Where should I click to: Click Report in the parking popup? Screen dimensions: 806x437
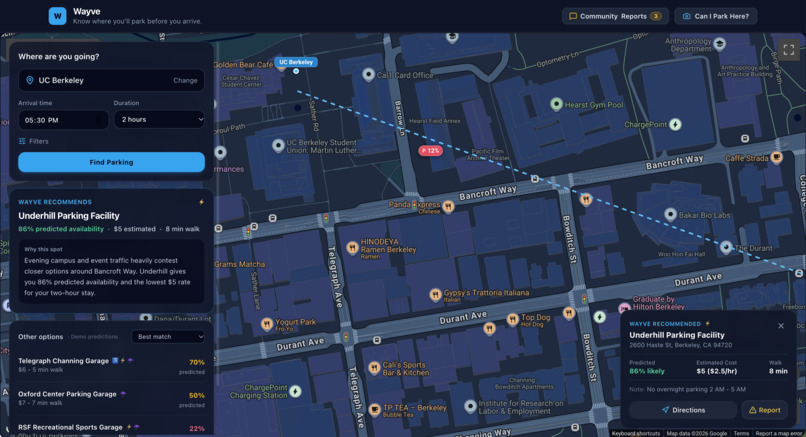(765, 410)
